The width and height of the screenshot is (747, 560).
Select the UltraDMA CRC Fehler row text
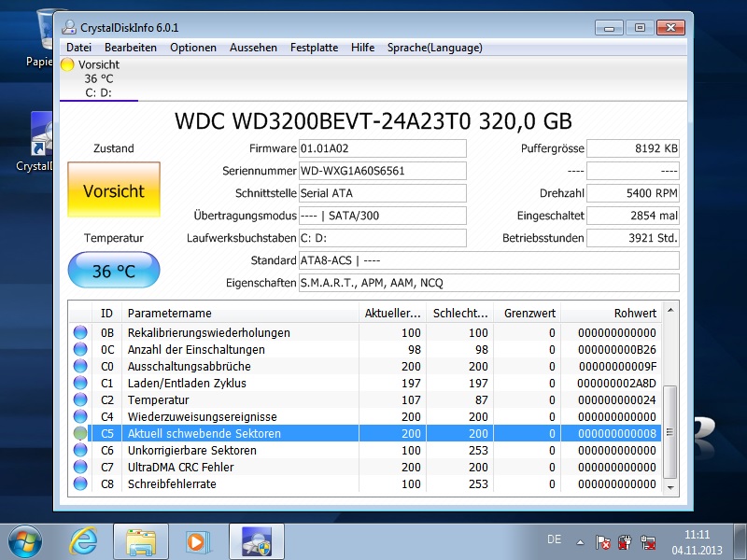180,467
